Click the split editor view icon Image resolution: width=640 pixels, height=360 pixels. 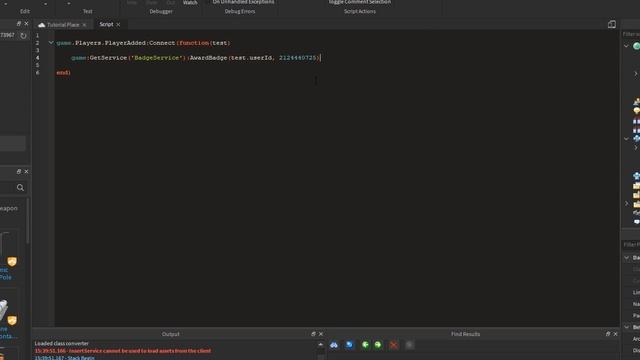click(611, 24)
